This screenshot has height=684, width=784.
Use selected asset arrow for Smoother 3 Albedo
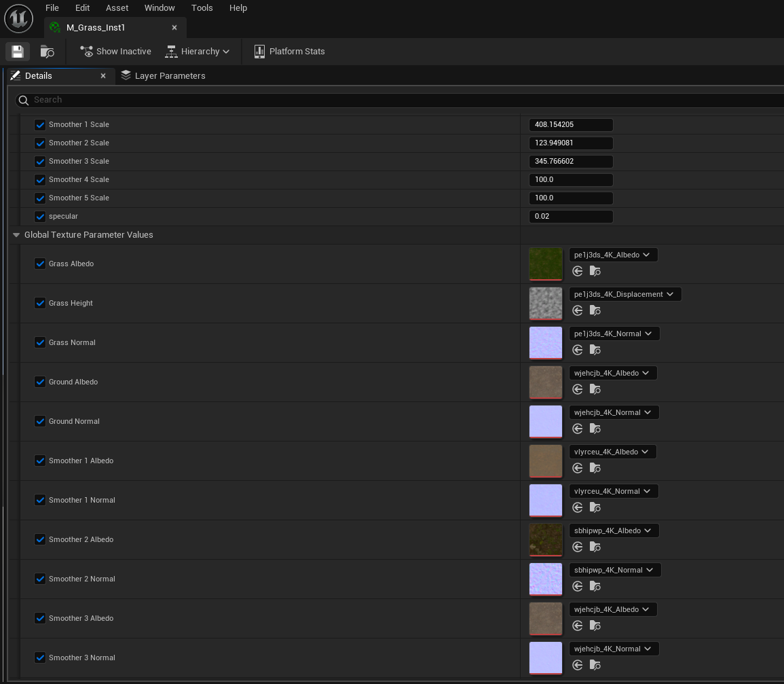(578, 626)
